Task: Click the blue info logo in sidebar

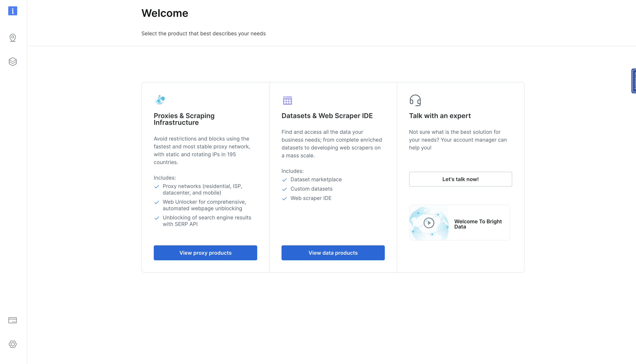Action: (13, 11)
